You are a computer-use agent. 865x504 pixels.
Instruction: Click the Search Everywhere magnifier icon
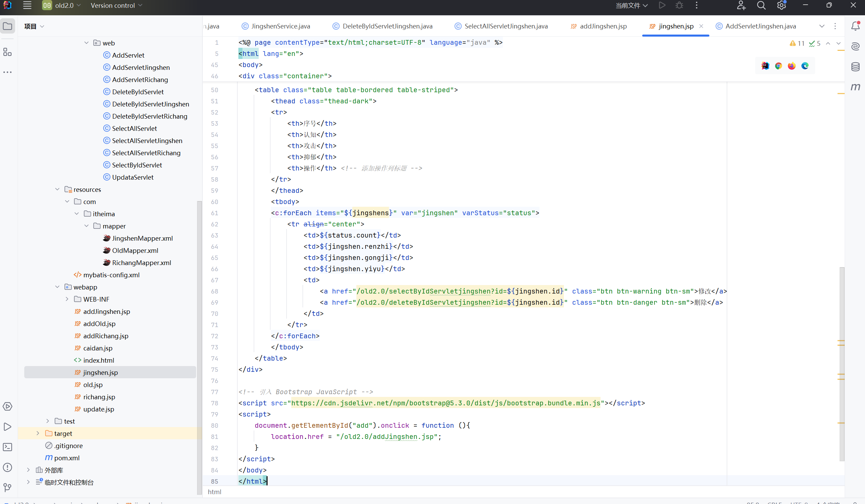(761, 5)
